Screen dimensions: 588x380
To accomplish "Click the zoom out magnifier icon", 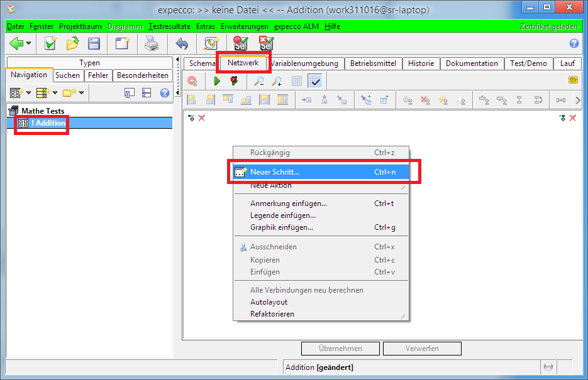I will pos(258,81).
